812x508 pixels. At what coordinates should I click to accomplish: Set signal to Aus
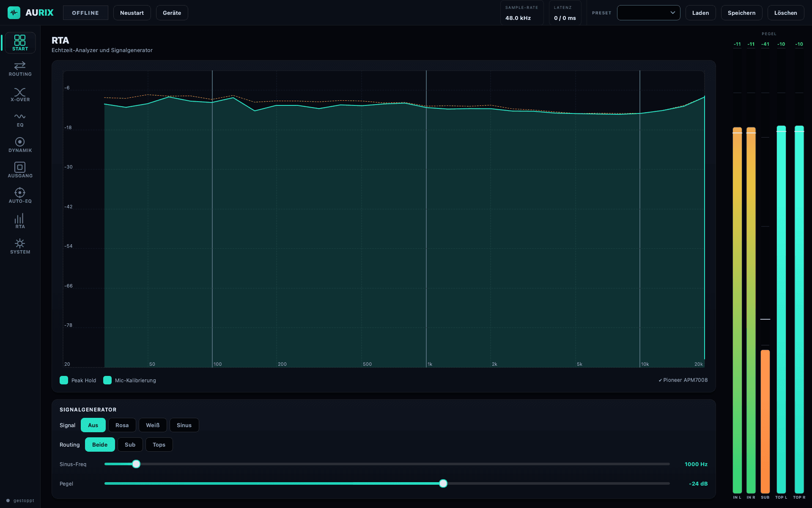[93, 425]
